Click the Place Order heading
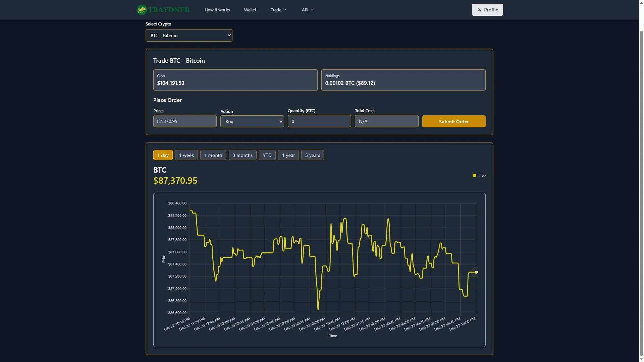The height and width of the screenshot is (362, 644). coord(167,100)
